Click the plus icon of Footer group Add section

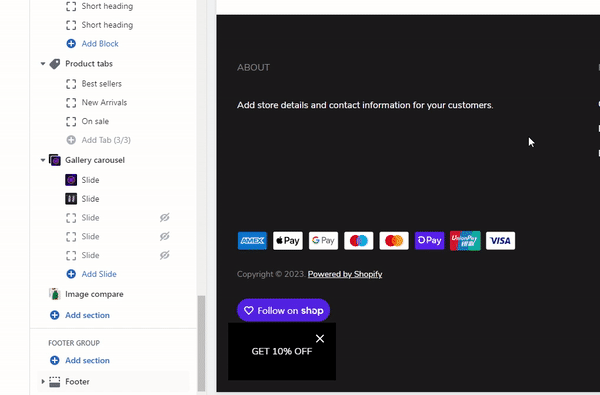(55, 361)
